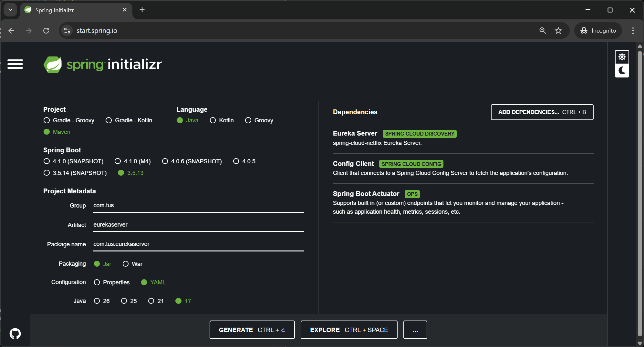Screen dimensions: 644x347
Task: Choose Kotlin as the language
Action: coord(222,120)
